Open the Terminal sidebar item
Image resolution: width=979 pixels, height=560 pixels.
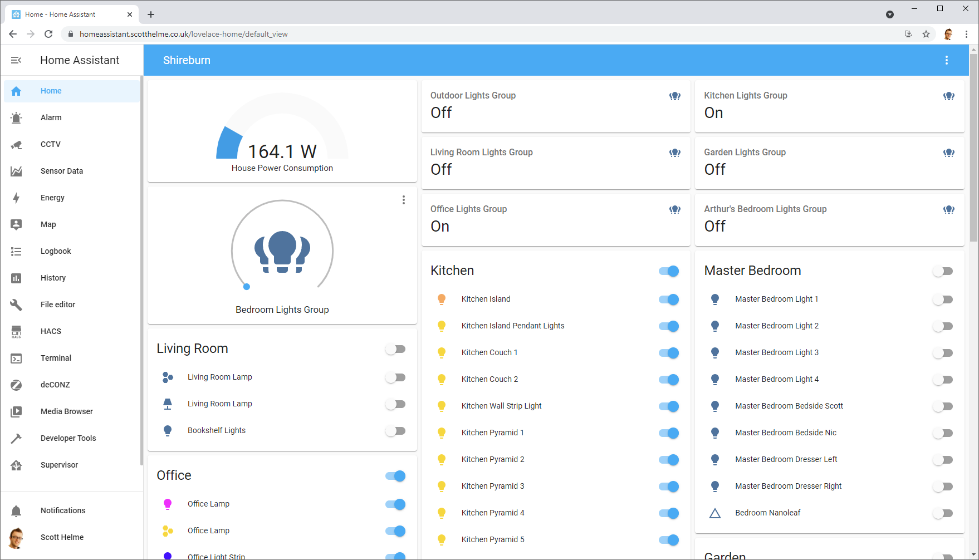56,358
